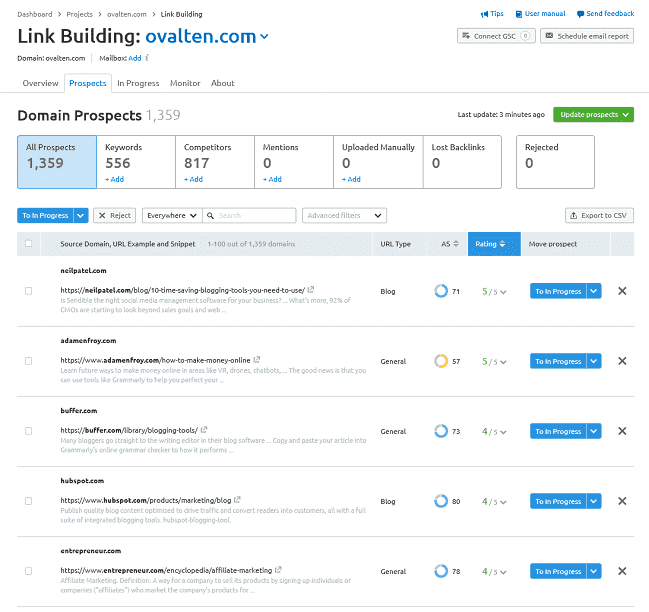Open bulk To In Progress dropdown arrow

coord(81,216)
